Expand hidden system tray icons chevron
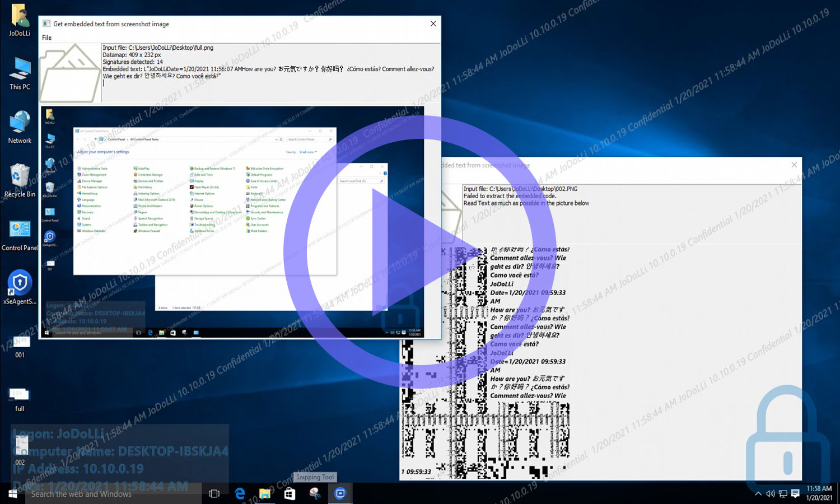 758,493
